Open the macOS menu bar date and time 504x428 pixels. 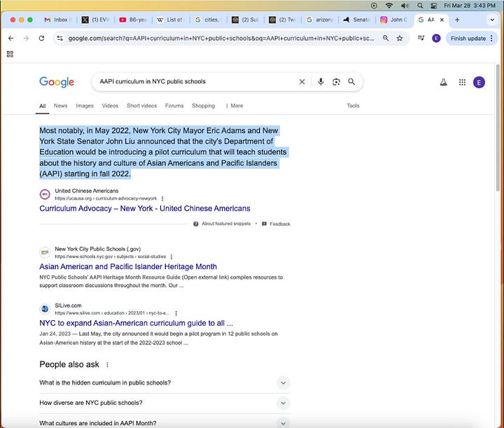click(470, 6)
